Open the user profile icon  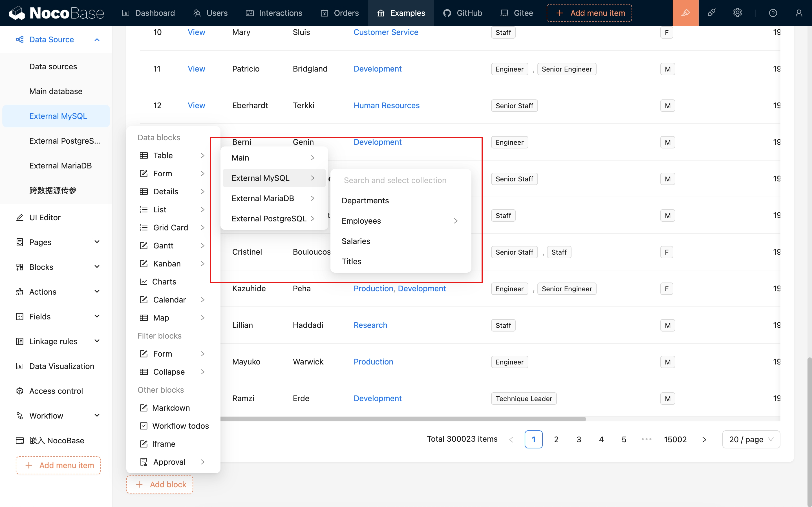799,13
